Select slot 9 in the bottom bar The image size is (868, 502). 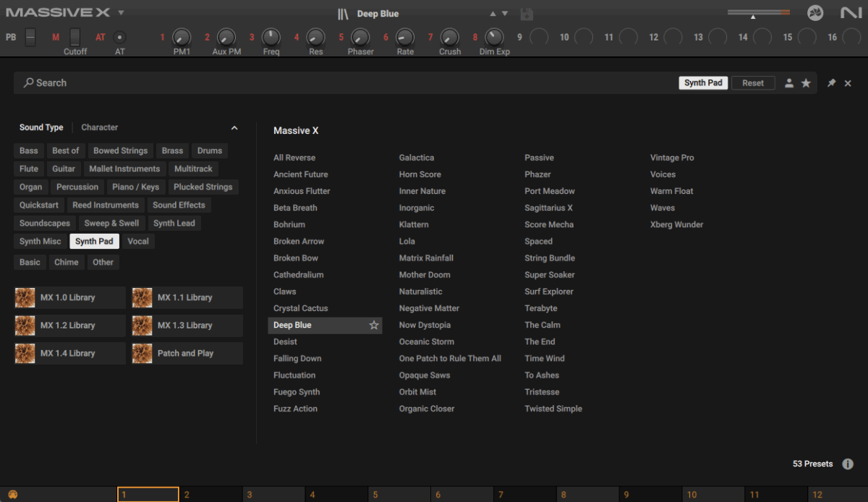650,495
